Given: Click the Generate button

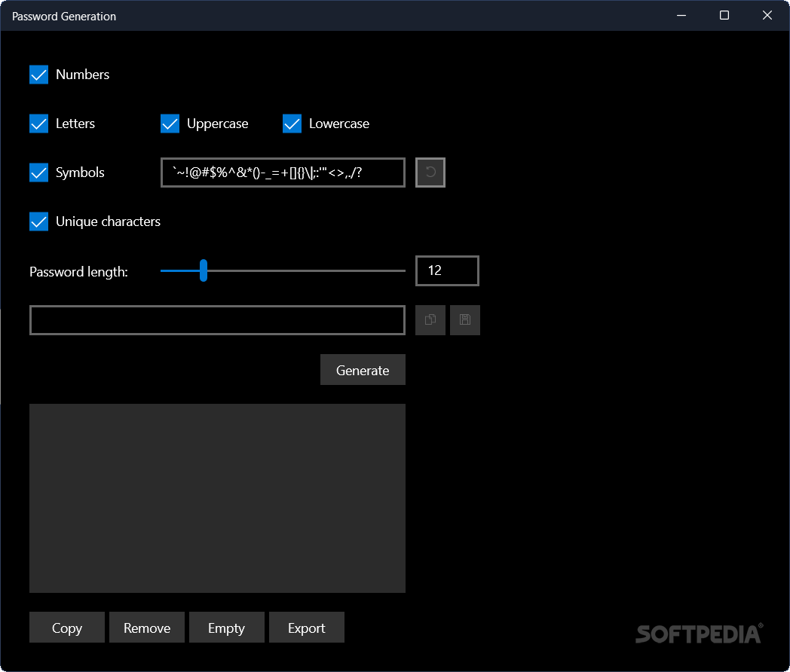Looking at the screenshot, I should click(363, 370).
